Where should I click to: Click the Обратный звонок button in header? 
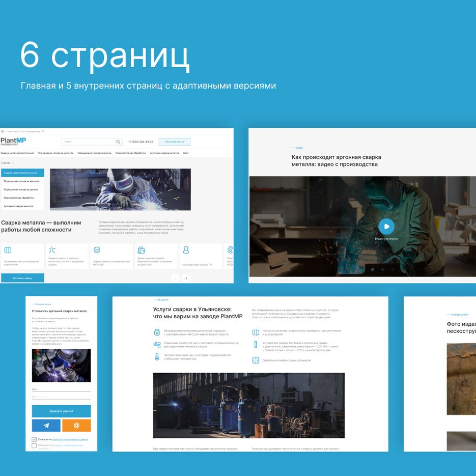[175, 142]
